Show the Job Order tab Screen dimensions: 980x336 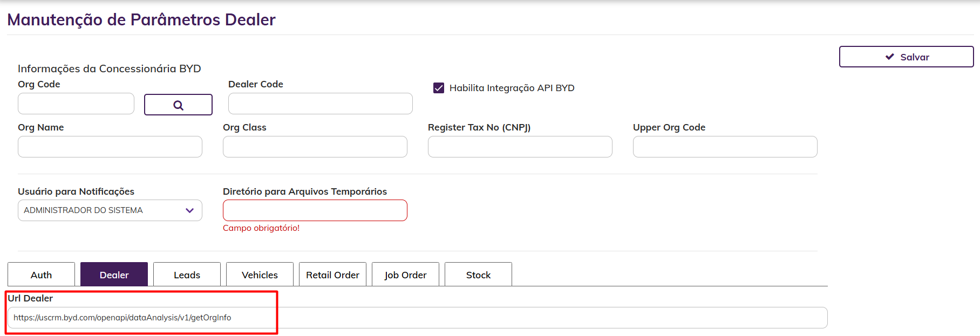(x=405, y=275)
